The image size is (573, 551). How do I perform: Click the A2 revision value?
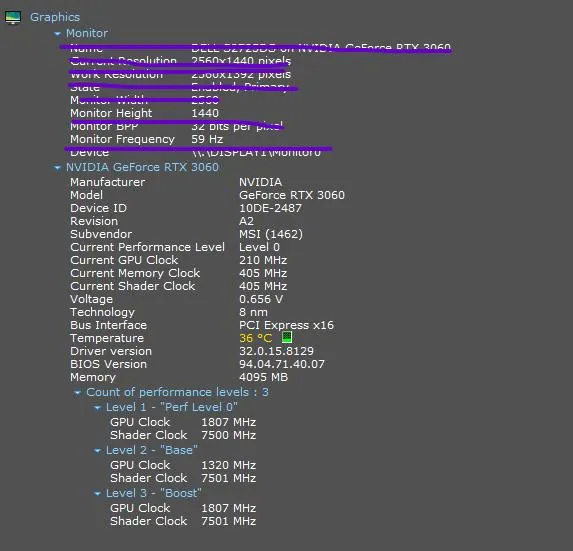[x=246, y=221]
